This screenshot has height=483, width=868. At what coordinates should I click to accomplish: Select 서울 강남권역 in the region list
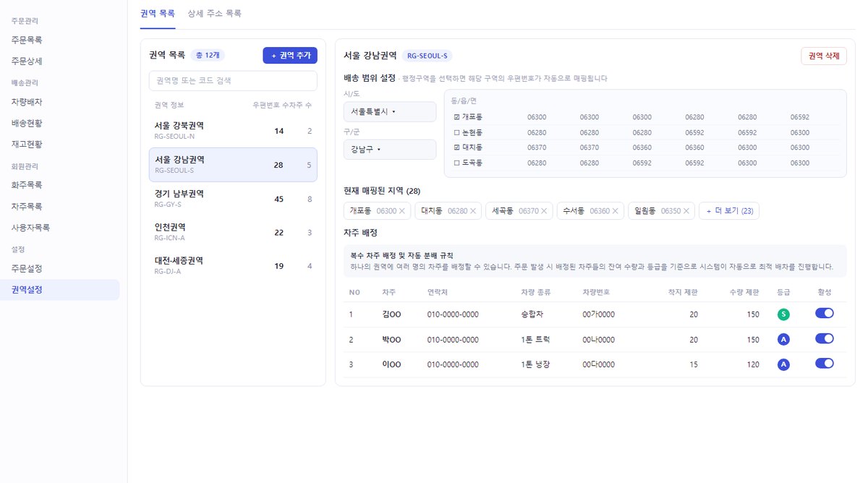point(233,165)
